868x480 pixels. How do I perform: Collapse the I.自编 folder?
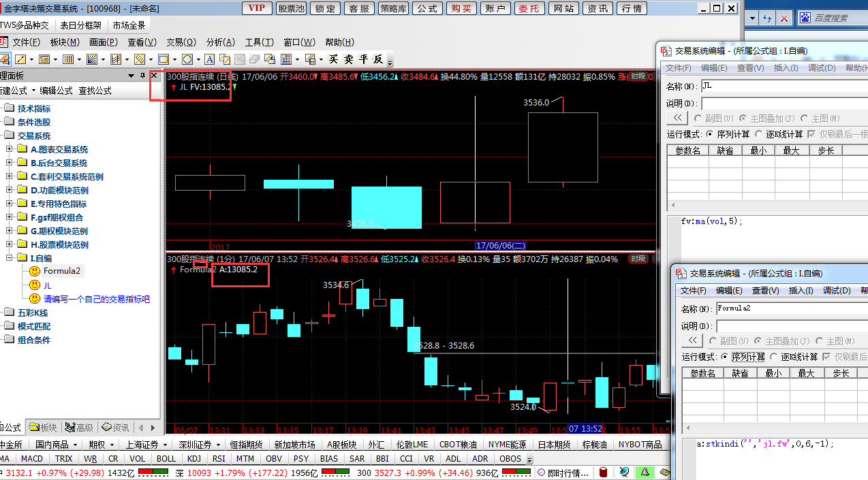point(10,258)
